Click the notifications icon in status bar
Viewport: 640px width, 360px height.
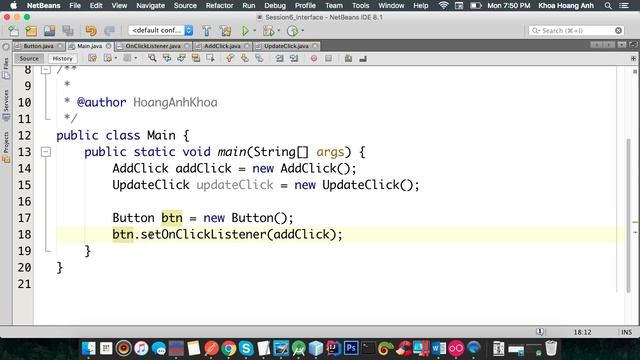coord(540,332)
